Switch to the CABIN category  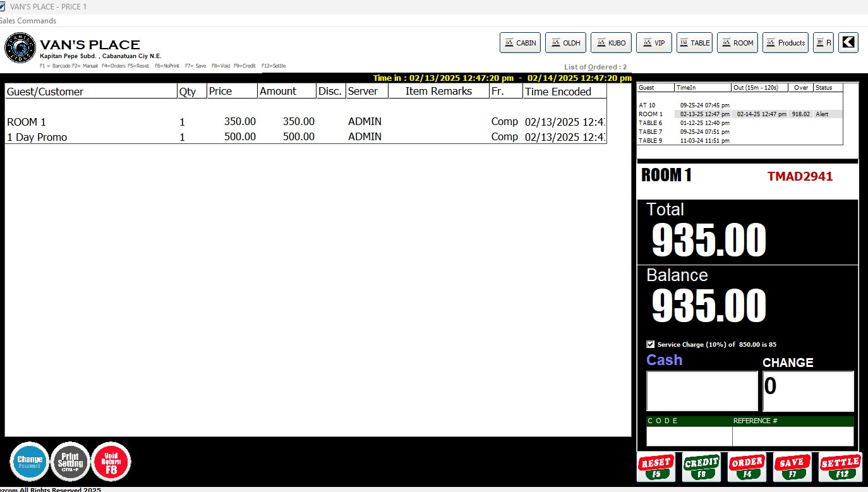point(520,43)
